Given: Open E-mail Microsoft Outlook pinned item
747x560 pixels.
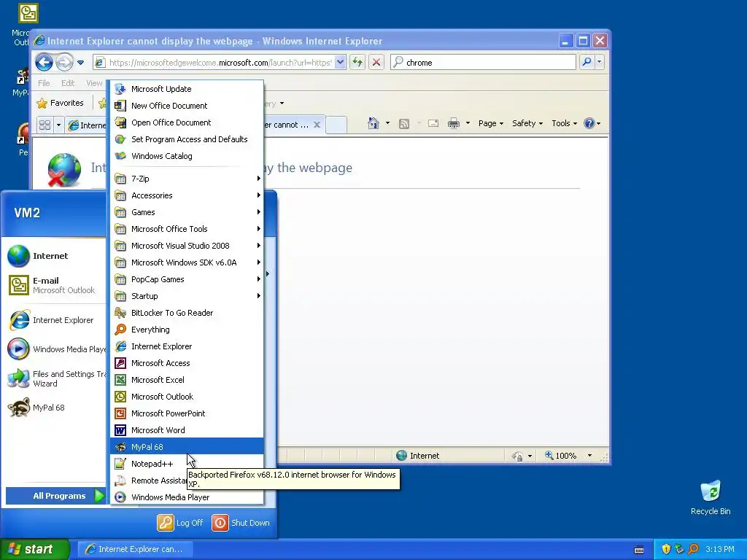Looking at the screenshot, I should [55, 285].
